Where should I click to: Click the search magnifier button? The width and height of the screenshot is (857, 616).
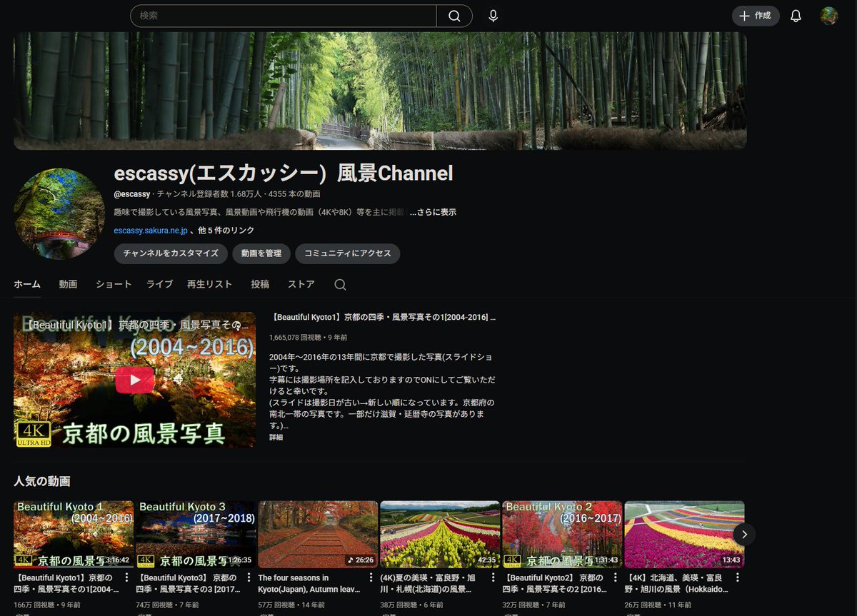pyautogui.click(x=454, y=16)
